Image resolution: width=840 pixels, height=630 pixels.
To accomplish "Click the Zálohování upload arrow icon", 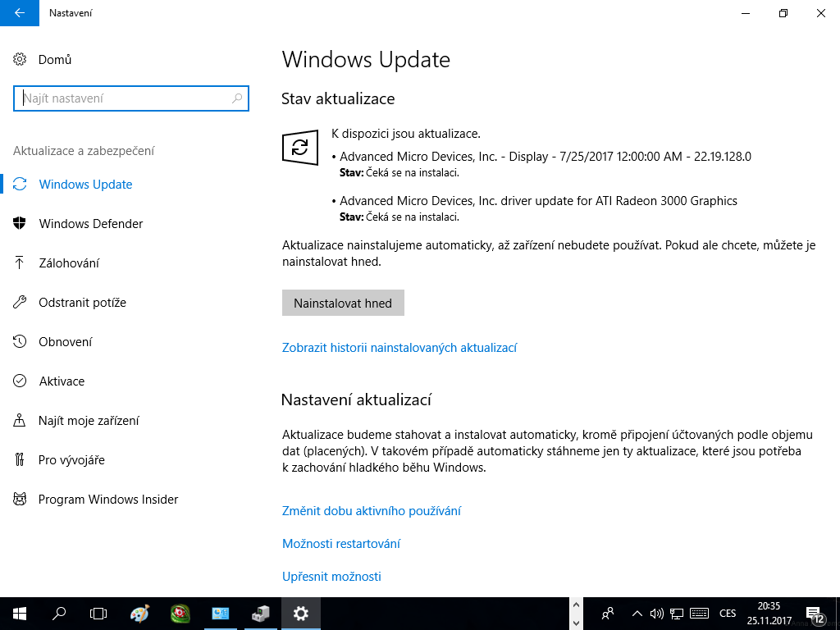I will [x=20, y=262].
